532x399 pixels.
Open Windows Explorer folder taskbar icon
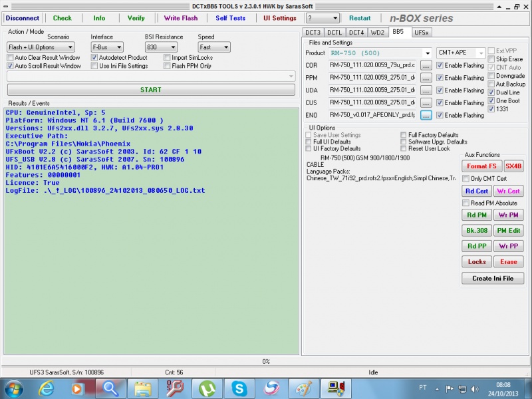143,388
